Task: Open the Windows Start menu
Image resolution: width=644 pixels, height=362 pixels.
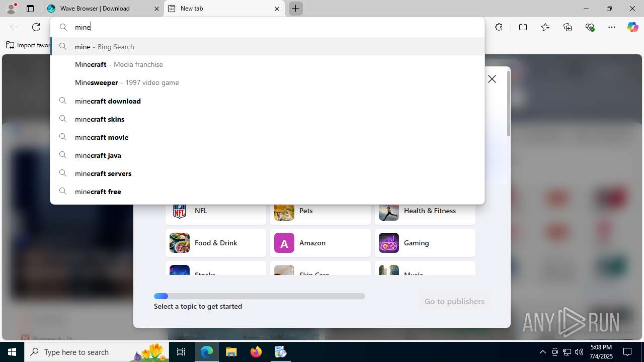Action: pos(12,352)
